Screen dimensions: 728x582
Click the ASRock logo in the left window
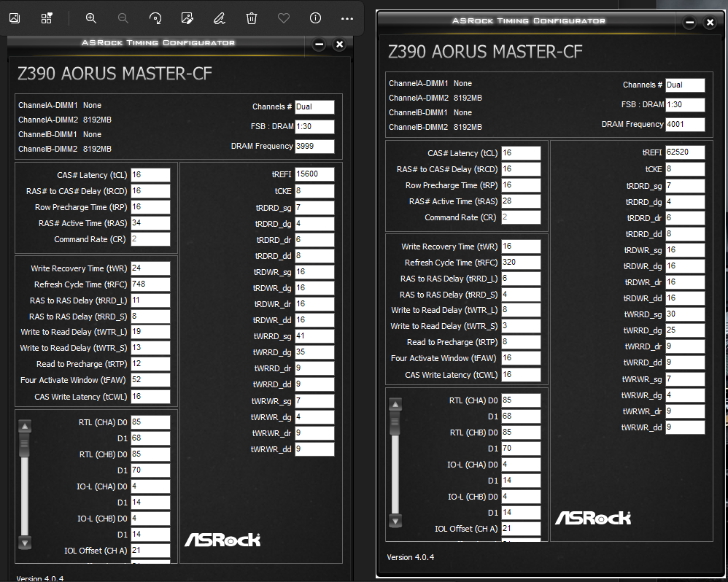click(222, 540)
